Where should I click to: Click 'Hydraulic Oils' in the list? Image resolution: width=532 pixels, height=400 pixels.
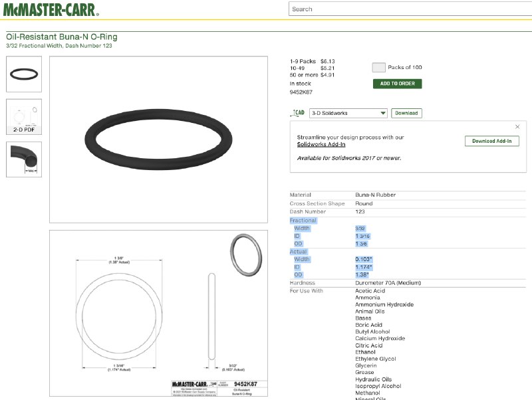pos(373,379)
